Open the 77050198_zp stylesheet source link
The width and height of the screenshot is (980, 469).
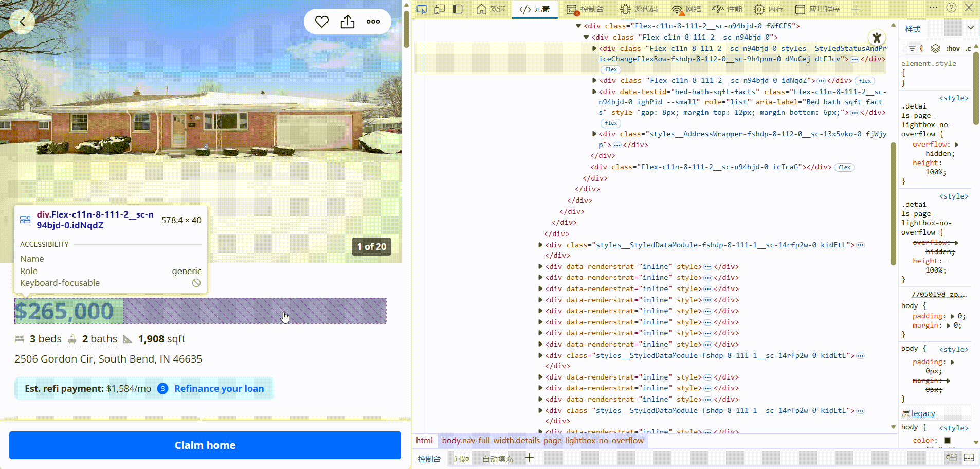point(939,294)
